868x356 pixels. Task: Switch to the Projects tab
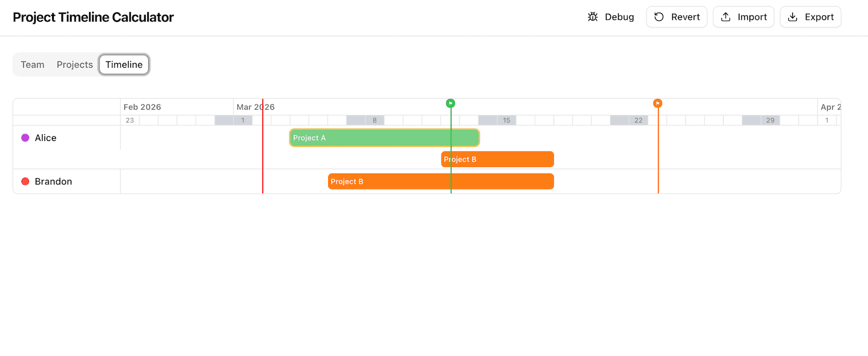(x=74, y=64)
